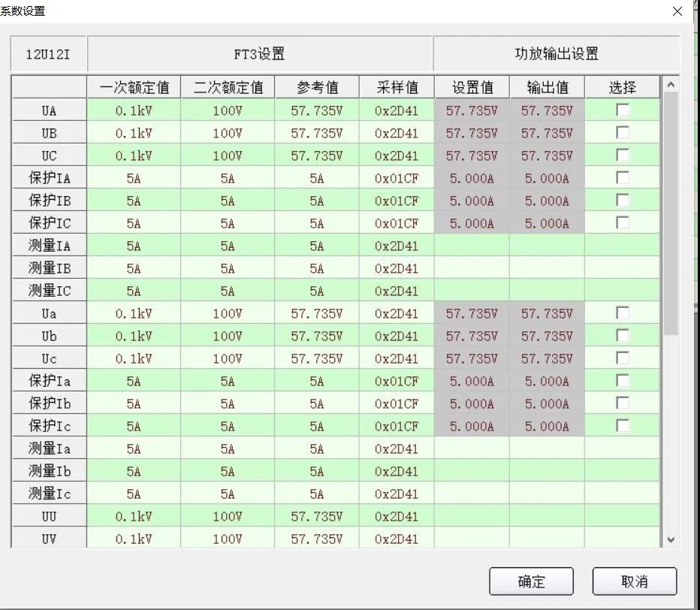Close the 系数设置 dialog window
700x610 pixels.
677,11
